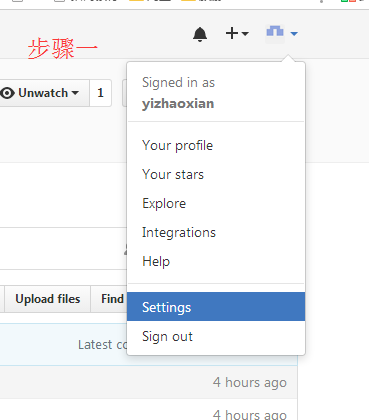Select Sign out in the menu
This screenshot has height=420, width=369.
tap(216, 336)
